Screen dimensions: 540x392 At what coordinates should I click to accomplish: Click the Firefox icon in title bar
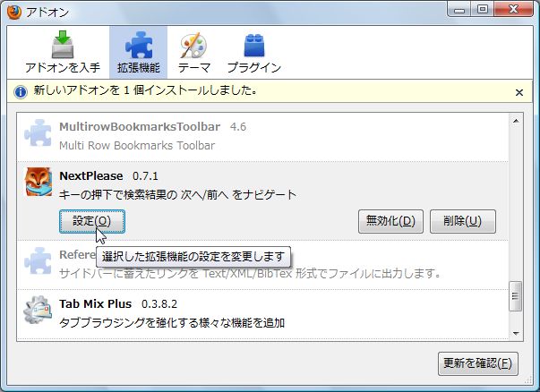pyautogui.click(x=14, y=12)
